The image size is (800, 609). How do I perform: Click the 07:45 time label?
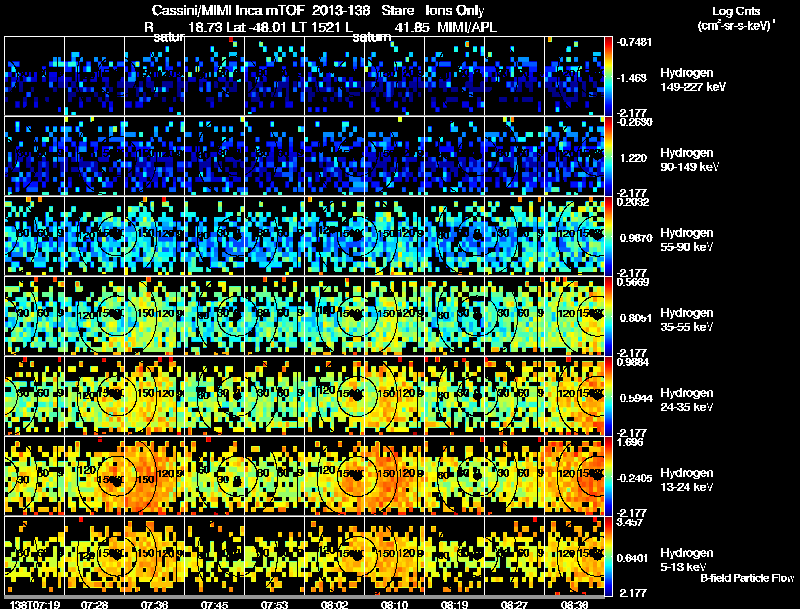[214, 605]
